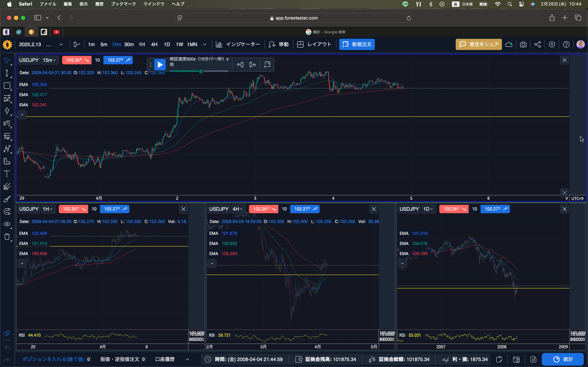
Task: Click the camera screenshot icon
Action: coord(523,44)
